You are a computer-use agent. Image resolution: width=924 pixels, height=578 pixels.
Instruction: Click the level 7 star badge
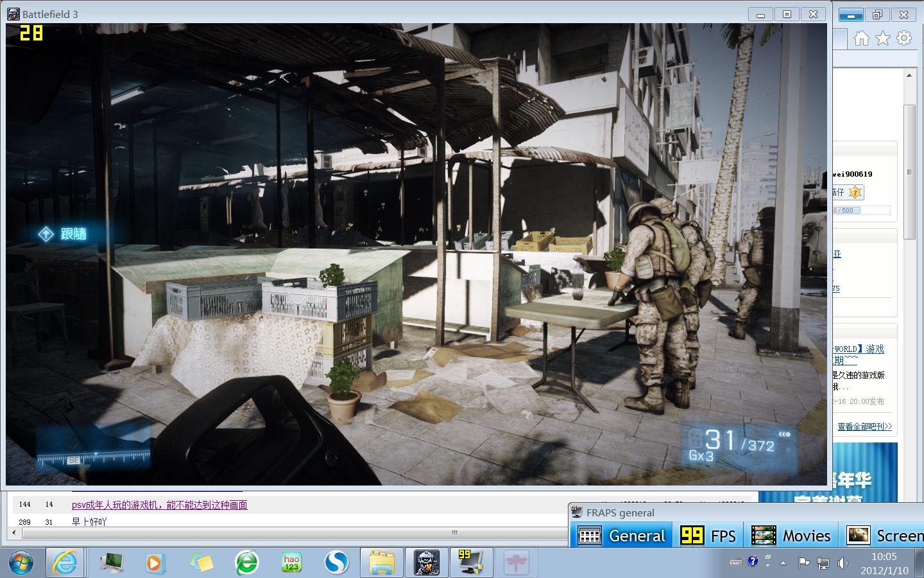point(855,192)
